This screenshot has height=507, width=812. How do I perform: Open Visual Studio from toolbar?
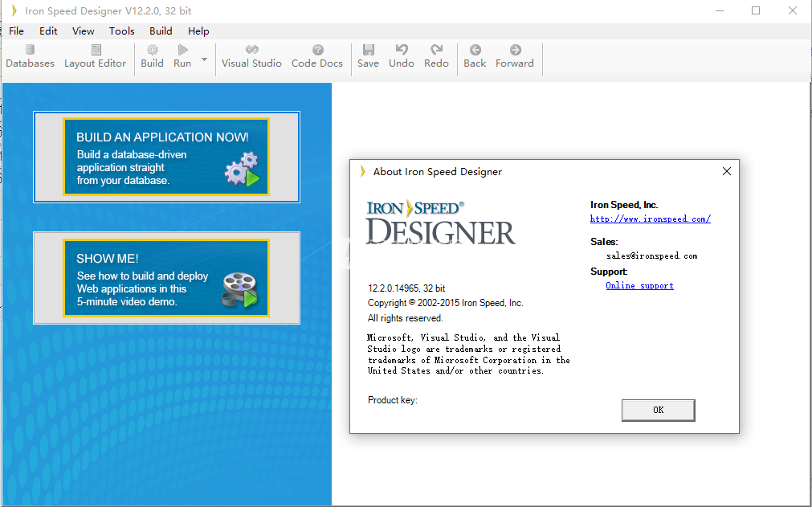251,56
